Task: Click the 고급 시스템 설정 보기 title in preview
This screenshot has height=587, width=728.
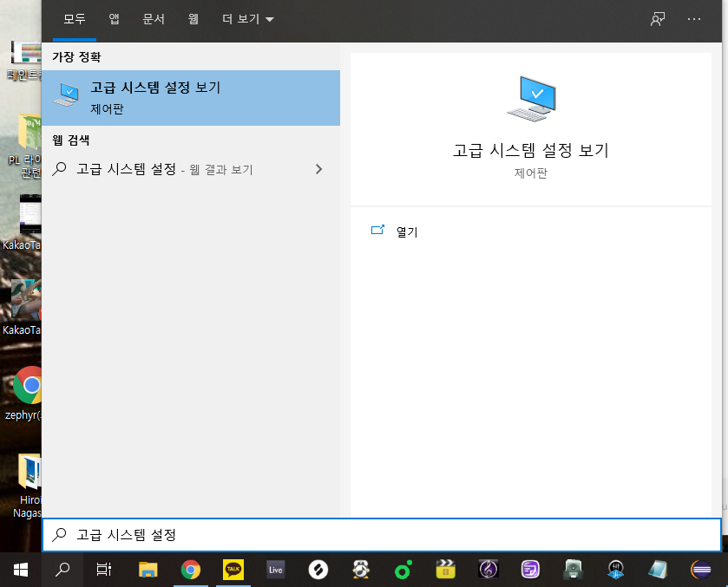Action: [531, 150]
